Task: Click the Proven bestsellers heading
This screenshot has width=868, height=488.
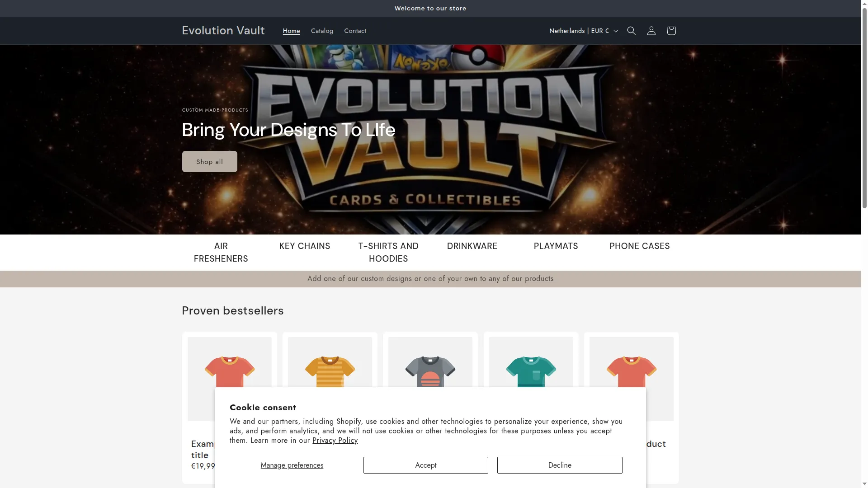Action: [x=232, y=310]
